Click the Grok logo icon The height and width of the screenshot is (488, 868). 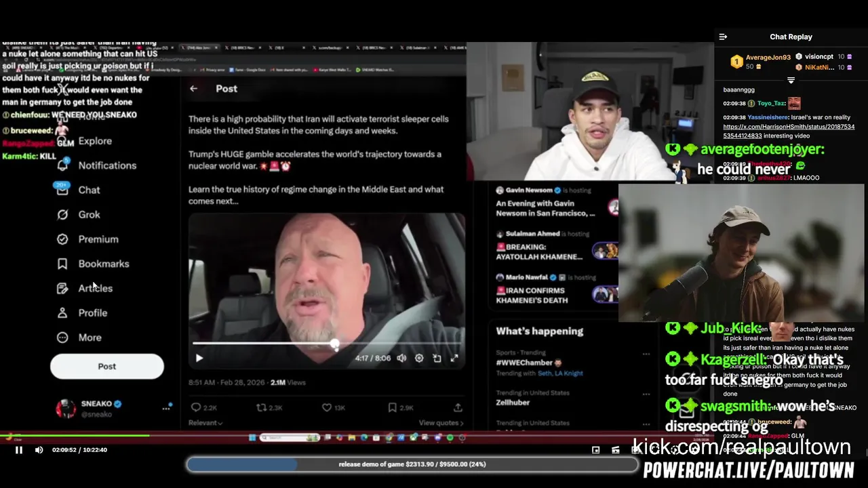(62, 215)
